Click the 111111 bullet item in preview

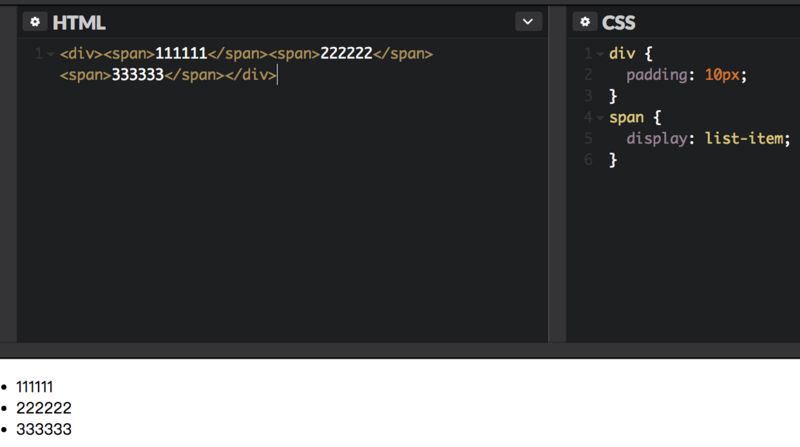point(34,387)
